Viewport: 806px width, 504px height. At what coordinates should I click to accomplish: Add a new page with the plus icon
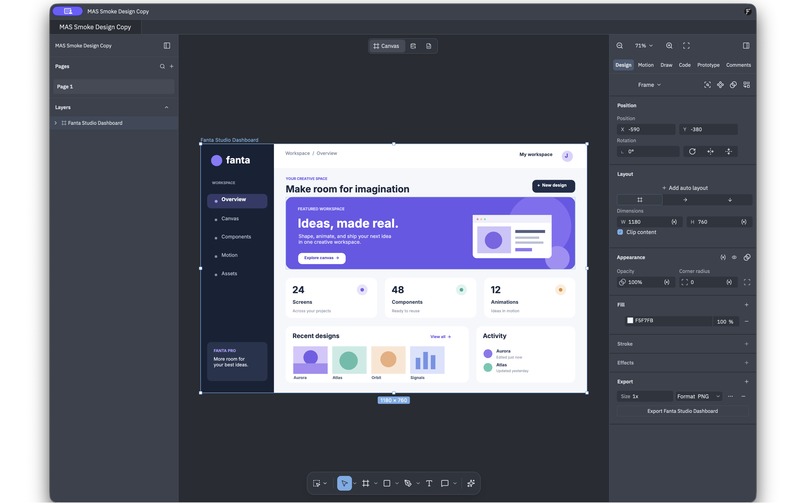point(172,66)
